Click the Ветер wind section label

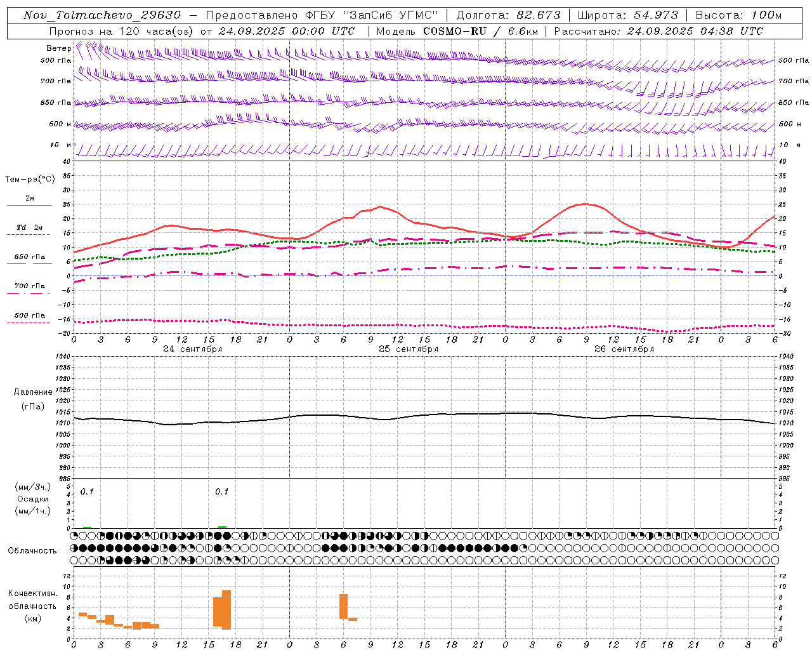[58, 48]
